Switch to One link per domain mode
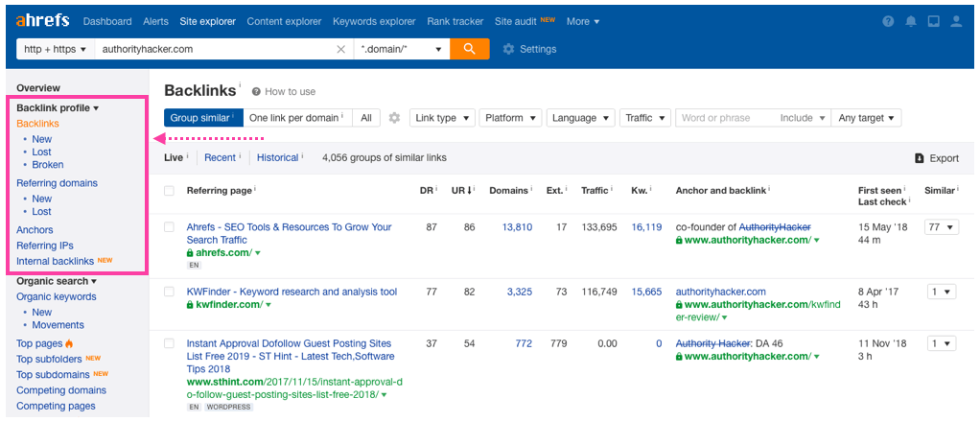 [297, 118]
